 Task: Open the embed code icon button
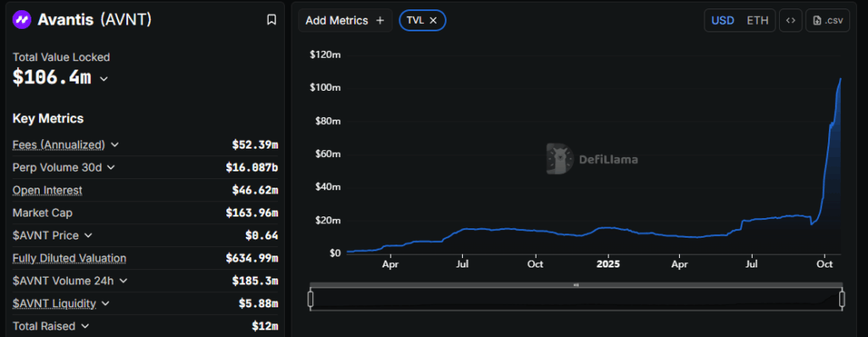pyautogui.click(x=791, y=20)
